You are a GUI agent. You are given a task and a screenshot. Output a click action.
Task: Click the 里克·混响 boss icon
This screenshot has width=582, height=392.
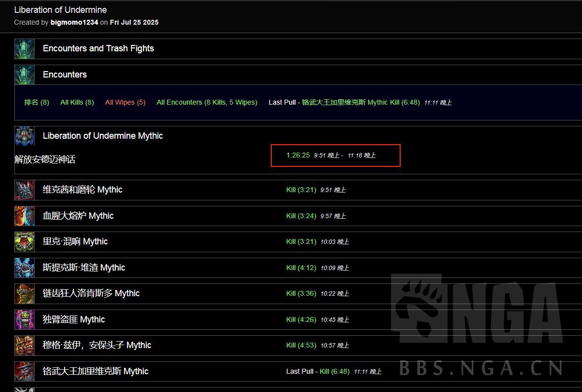[24, 242]
